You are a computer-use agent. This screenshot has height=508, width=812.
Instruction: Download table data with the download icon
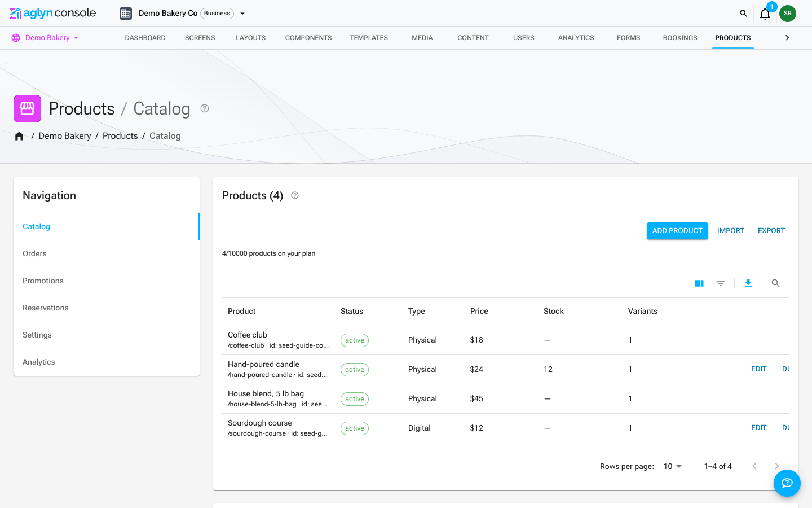coord(748,283)
